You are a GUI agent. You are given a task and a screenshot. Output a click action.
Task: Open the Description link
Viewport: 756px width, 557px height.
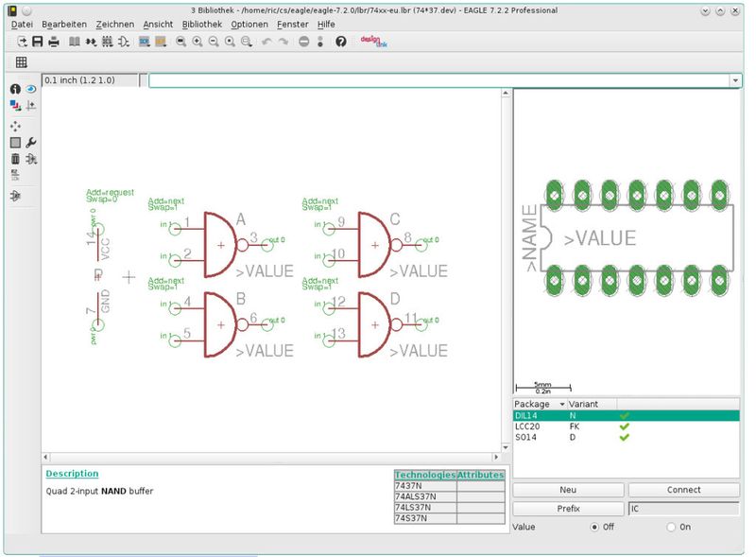[x=72, y=474]
